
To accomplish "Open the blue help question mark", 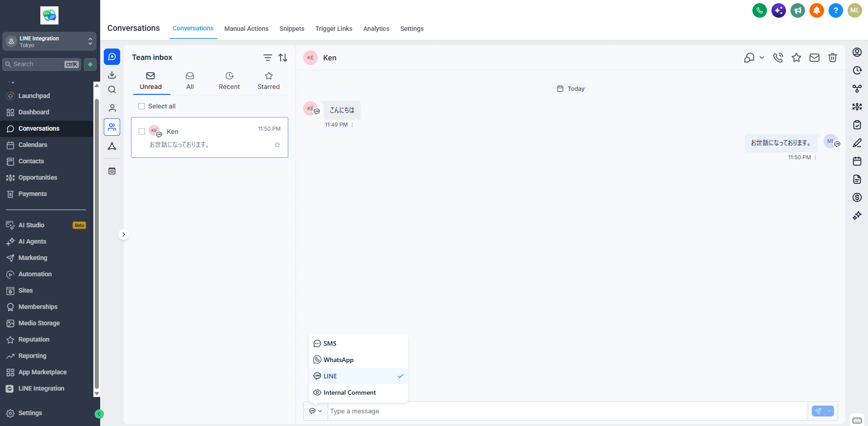I will [836, 10].
